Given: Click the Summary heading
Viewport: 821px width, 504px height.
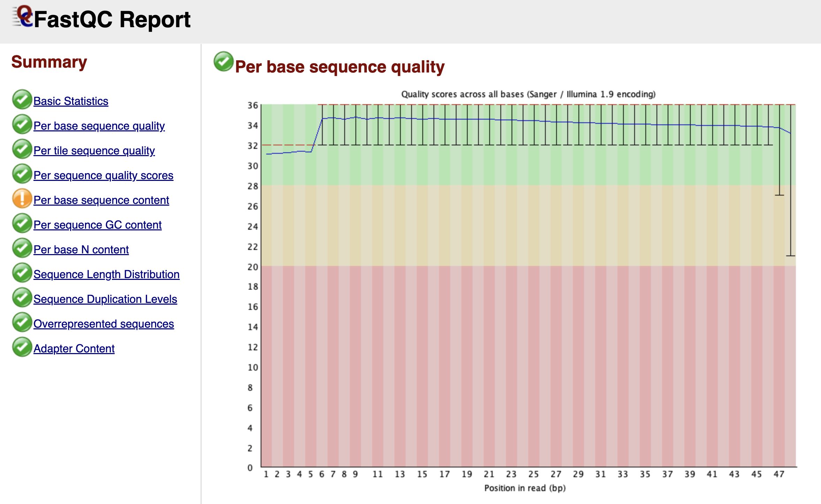Looking at the screenshot, I should 50,62.
